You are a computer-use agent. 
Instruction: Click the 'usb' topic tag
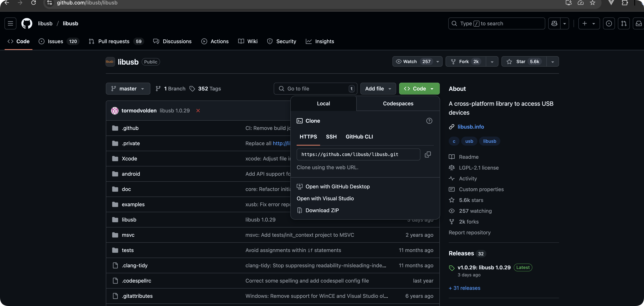[469, 141]
